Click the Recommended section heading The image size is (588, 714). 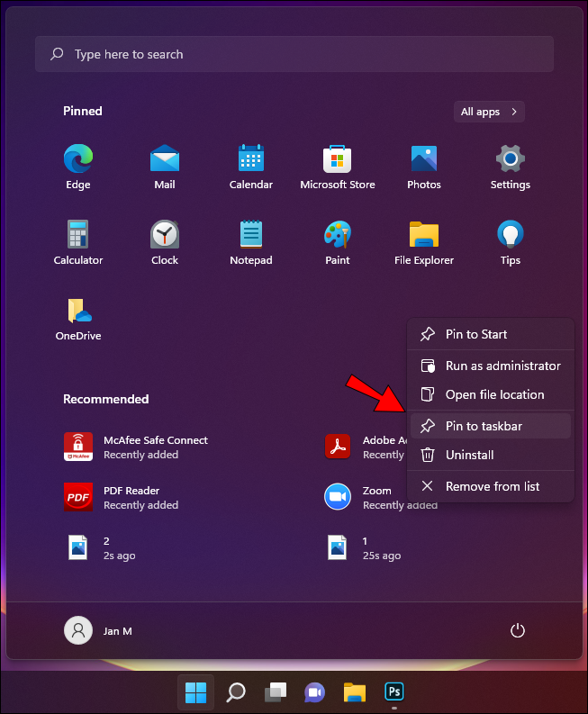coord(105,399)
